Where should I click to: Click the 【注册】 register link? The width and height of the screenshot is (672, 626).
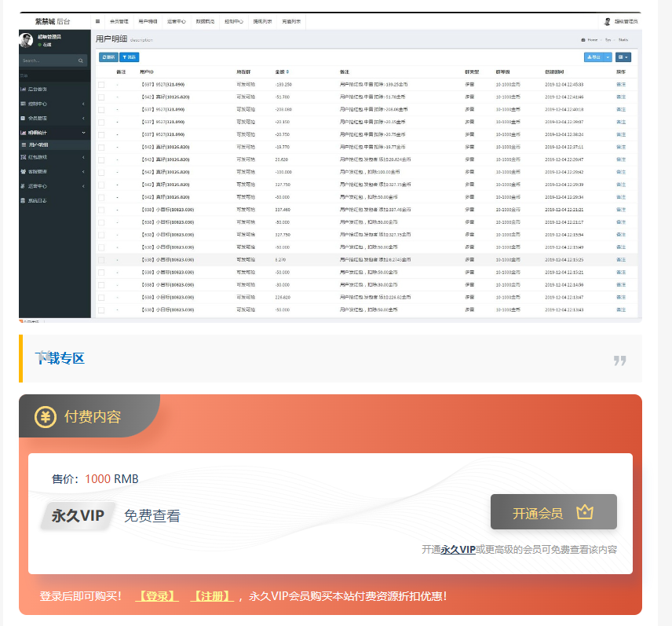point(212,596)
